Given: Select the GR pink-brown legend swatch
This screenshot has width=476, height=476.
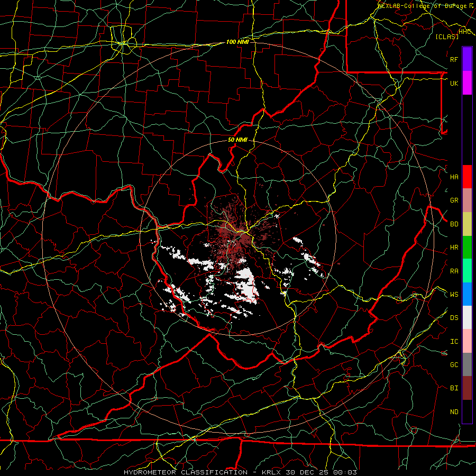Looking at the screenshot, I should [467, 200].
